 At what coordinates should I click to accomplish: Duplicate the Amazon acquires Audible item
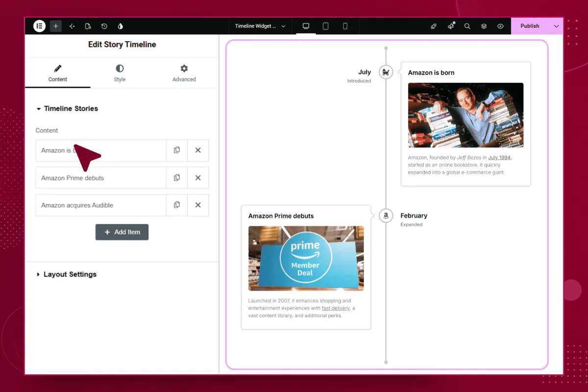pos(177,205)
